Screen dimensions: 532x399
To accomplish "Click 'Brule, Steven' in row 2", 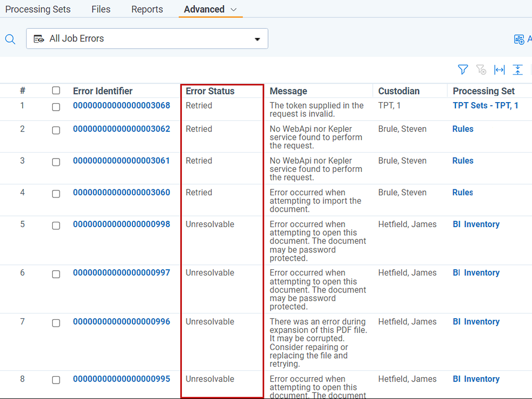I will click(402, 129).
